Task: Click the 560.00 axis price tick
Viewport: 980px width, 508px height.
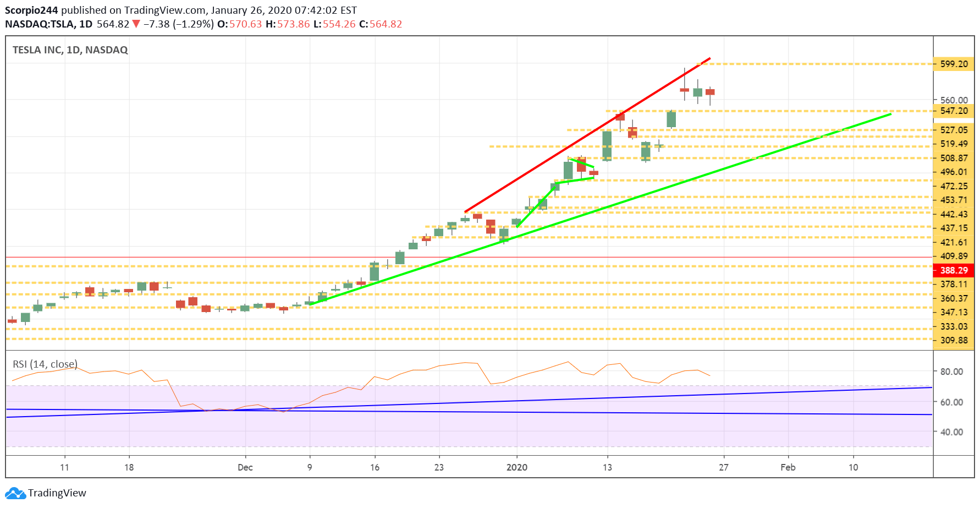Action: [x=954, y=100]
